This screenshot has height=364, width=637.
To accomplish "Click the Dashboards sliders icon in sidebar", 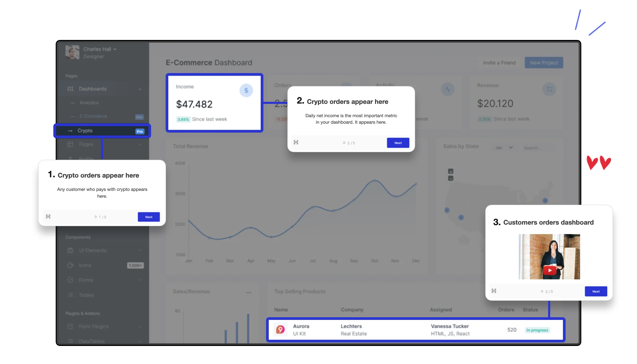I will (70, 89).
